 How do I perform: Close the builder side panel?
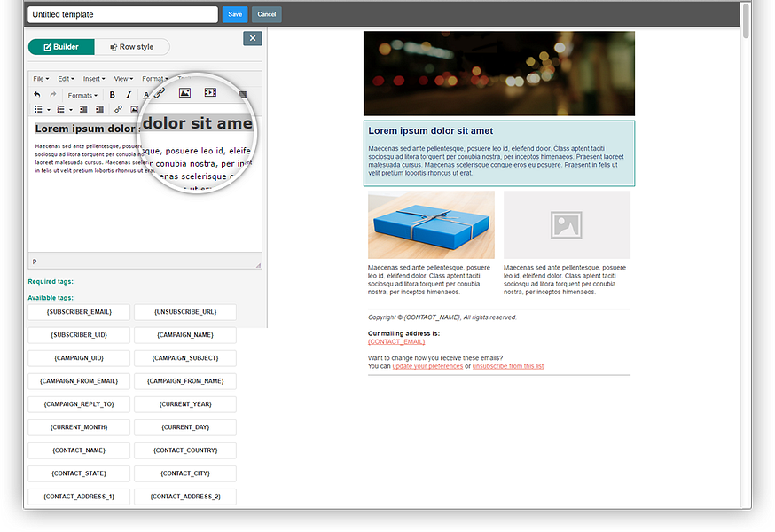coord(253,38)
